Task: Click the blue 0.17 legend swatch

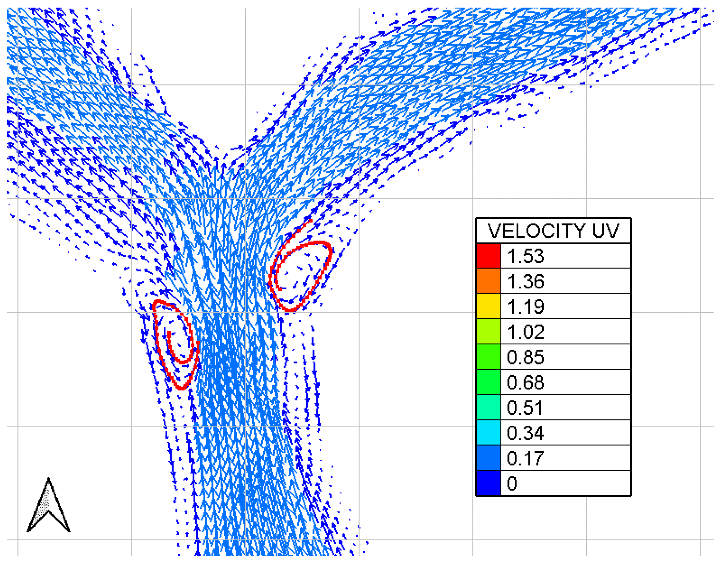Action: (489, 458)
